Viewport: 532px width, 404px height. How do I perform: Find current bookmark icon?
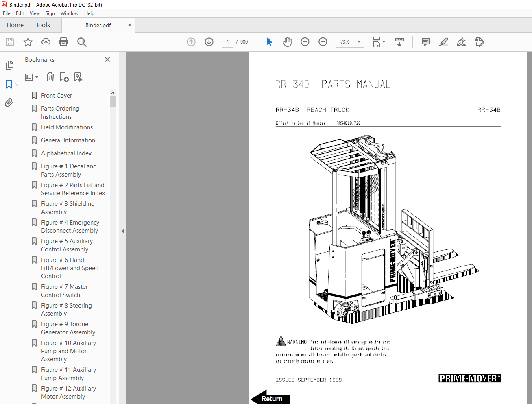78,77
